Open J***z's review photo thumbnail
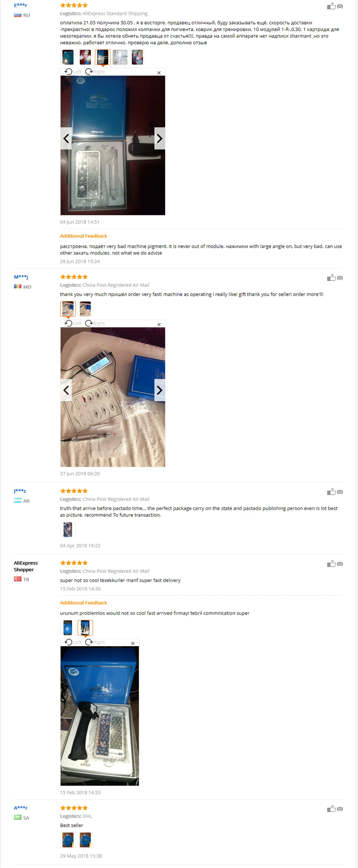Screen dimensions: 358x868 (68, 529)
